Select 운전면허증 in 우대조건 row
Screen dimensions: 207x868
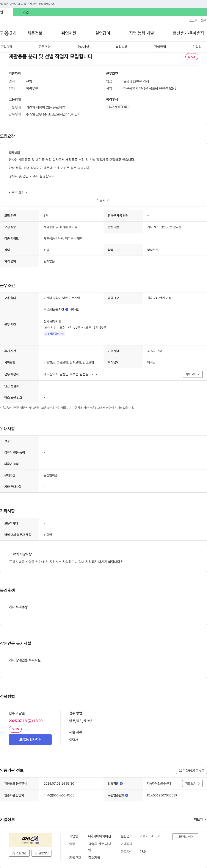click(x=51, y=475)
